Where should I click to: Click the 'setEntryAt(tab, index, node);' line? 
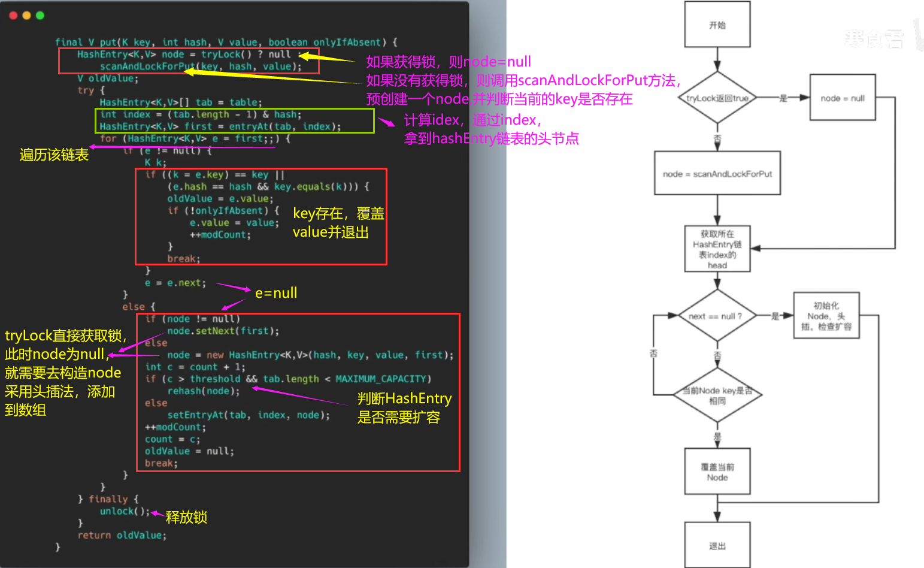[x=249, y=415]
